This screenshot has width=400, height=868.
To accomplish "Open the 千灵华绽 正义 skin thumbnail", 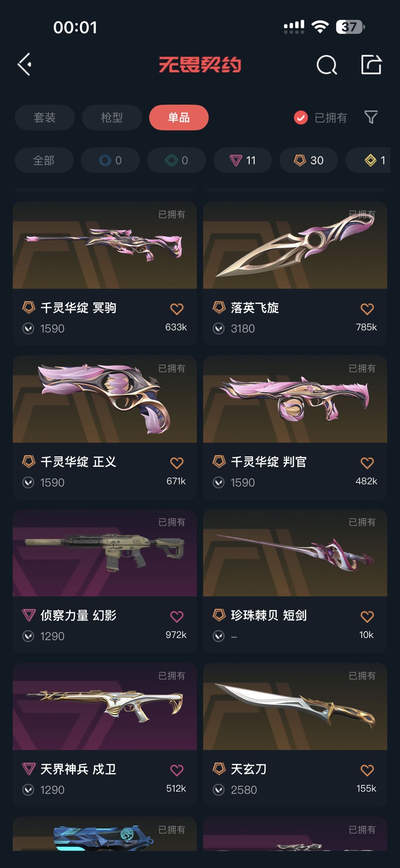I will pyautogui.click(x=105, y=399).
